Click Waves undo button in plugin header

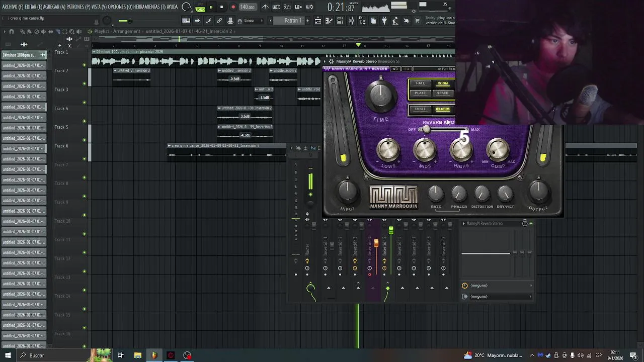[x=395, y=69]
